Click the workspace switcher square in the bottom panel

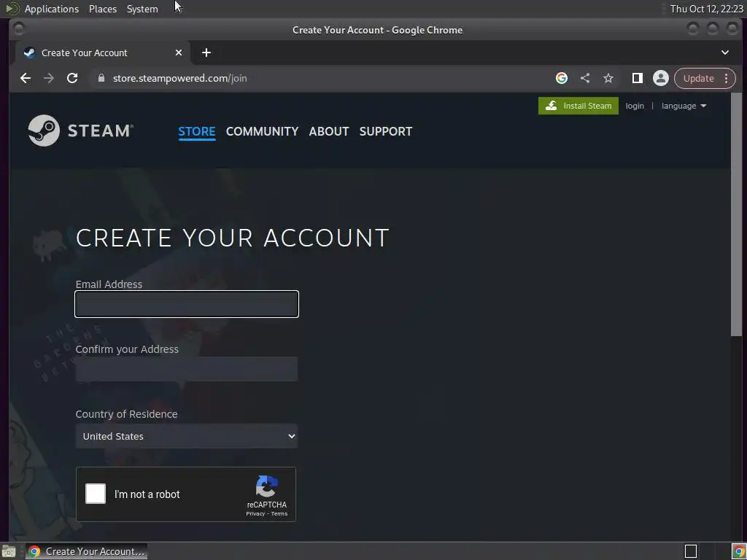691,551
